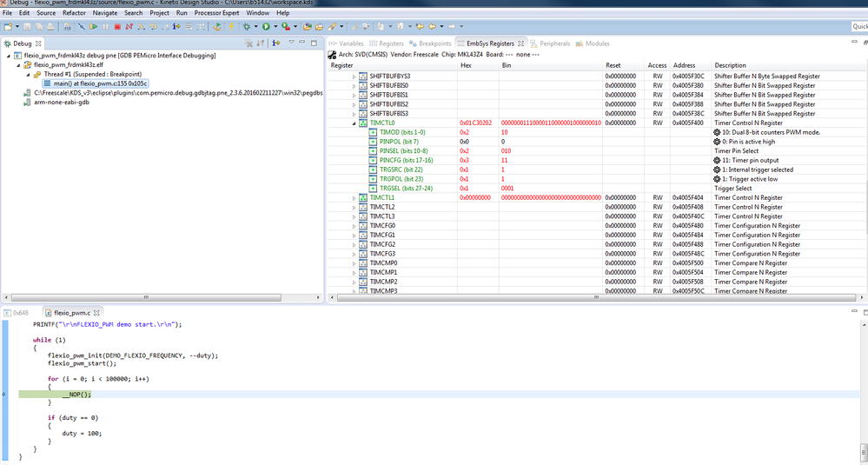
Task: Click Instruction Stepping icon in Debug view header
Action: point(276,43)
